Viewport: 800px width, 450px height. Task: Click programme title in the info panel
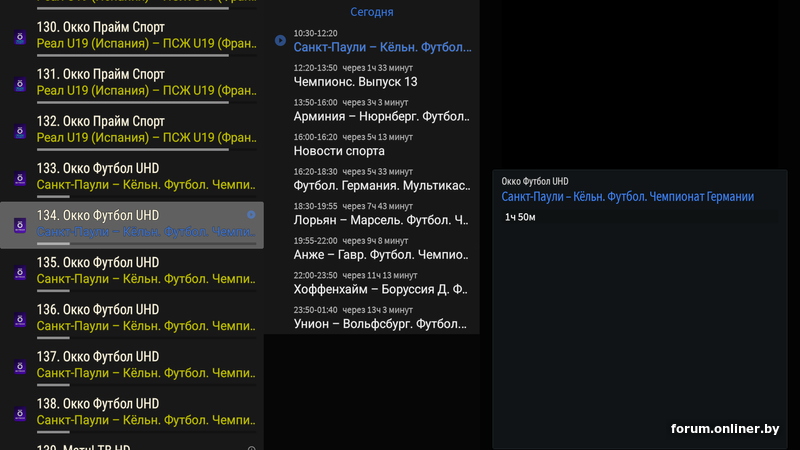click(x=628, y=196)
